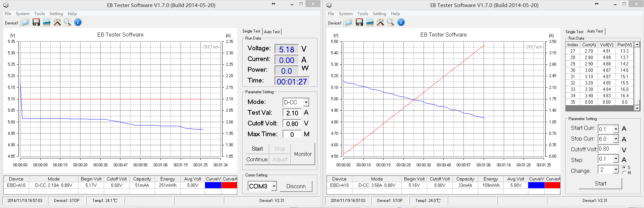Click Cutoff Volt field in Auto Test panel
Viewport: 644px width, 208px height.
click(609, 149)
